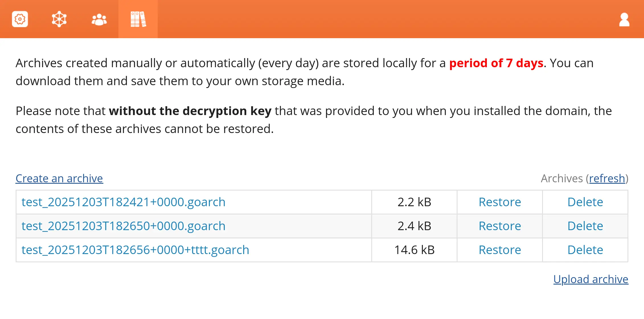Delete the 14.6 kB archive
The width and height of the screenshot is (644, 319).
(x=585, y=250)
